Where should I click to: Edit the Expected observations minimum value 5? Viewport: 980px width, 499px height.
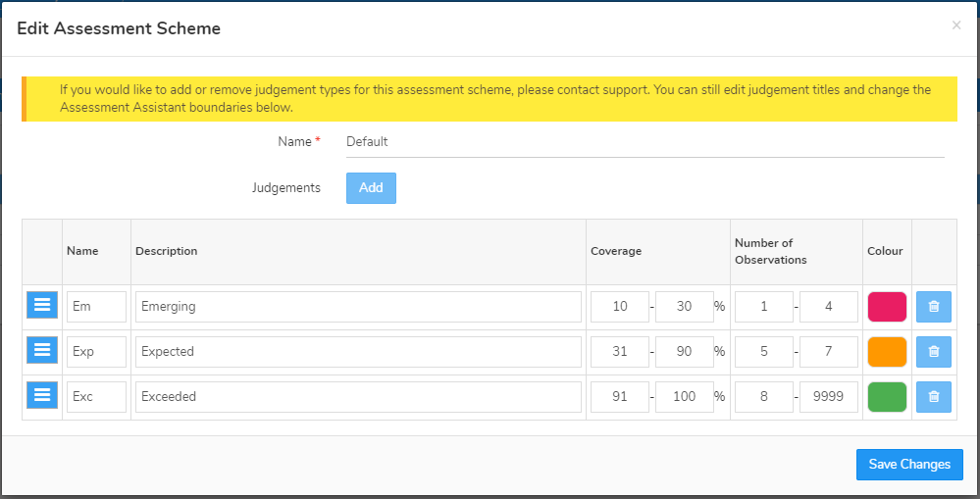point(764,352)
